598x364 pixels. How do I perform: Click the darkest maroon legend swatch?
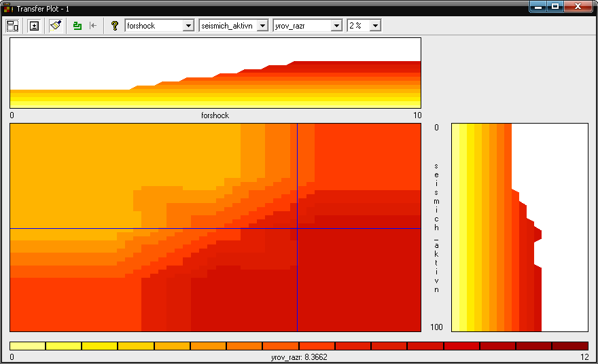pyautogui.click(x=569, y=346)
